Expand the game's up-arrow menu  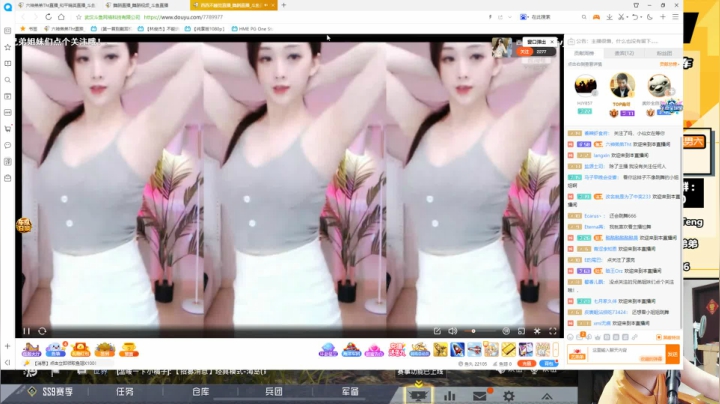(547, 396)
